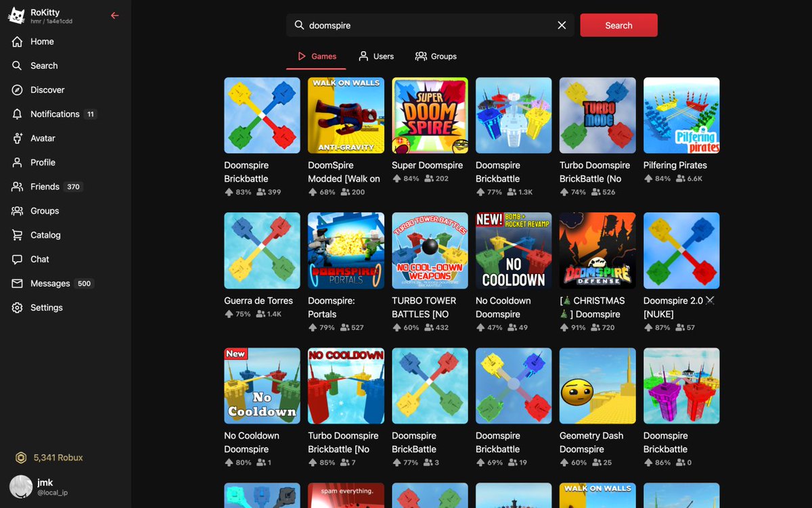
Task: Open Super Doomspire game thumbnail
Action: pos(430,116)
